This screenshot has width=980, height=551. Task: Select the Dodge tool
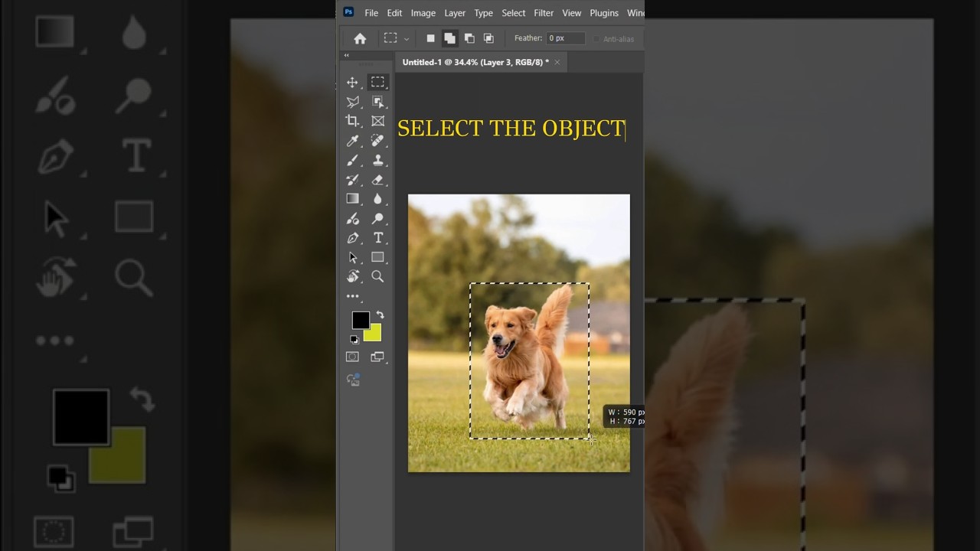(x=377, y=219)
